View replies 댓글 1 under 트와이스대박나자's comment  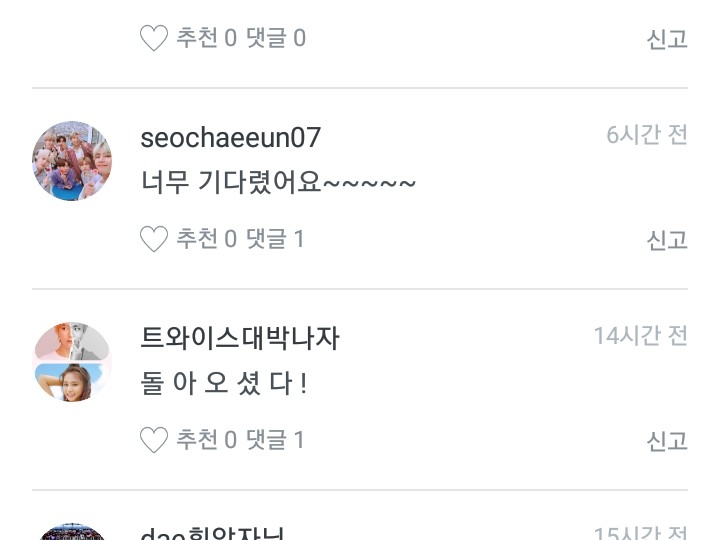pos(276,439)
